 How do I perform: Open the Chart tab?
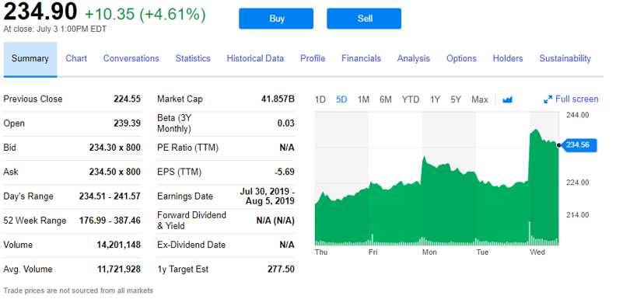pyautogui.click(x=76, y=59)
